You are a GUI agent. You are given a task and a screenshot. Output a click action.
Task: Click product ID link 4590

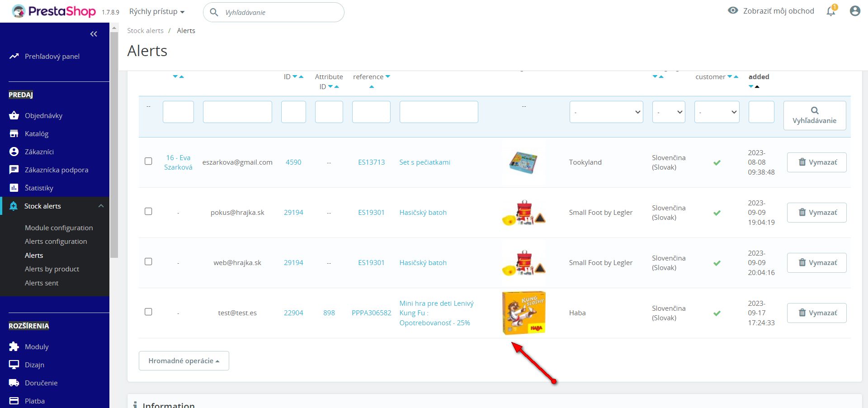293,162
